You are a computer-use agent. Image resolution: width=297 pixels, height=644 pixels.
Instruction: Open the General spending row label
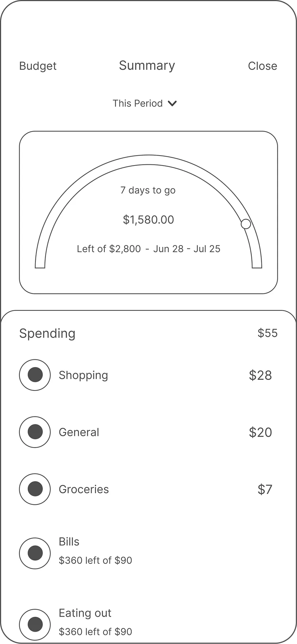pos(79,432)
